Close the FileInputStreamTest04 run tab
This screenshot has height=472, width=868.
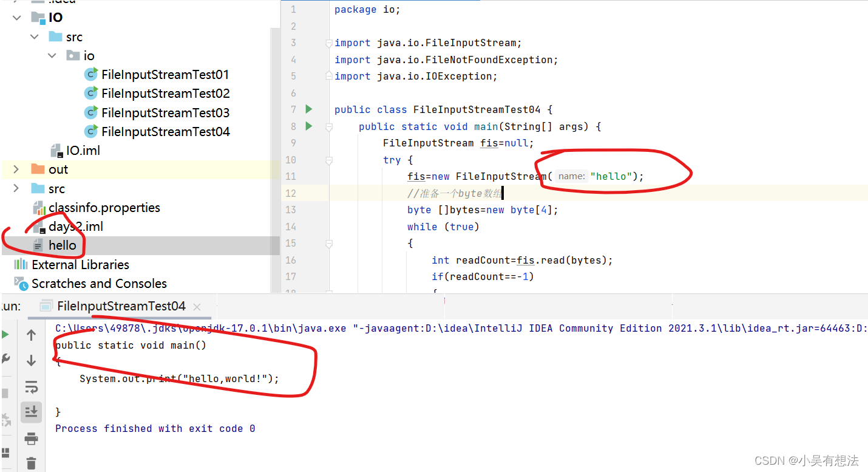pos(197,307)
